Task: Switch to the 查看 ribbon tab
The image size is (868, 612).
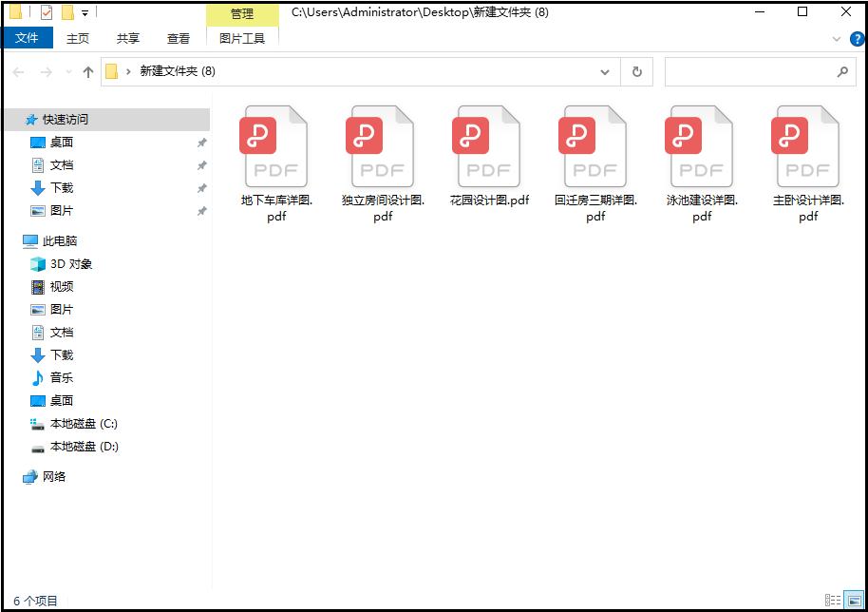Action: click(x=179, y=38)
